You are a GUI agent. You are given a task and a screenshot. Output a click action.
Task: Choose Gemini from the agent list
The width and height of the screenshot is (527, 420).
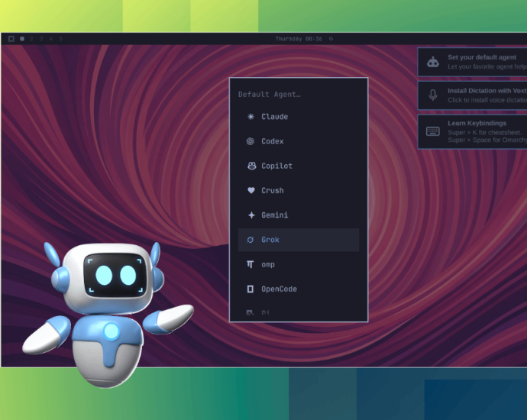pyautogui.click(x=299, y=215)
